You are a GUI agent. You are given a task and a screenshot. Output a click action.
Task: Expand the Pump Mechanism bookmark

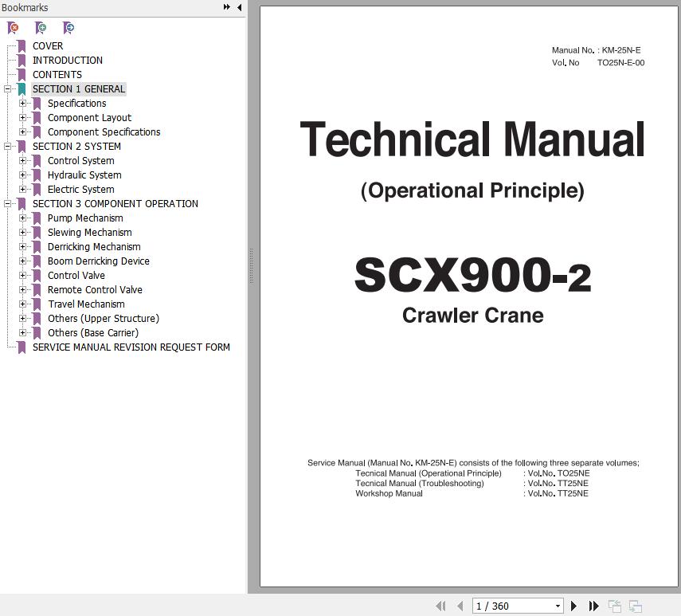click(22, 218)
